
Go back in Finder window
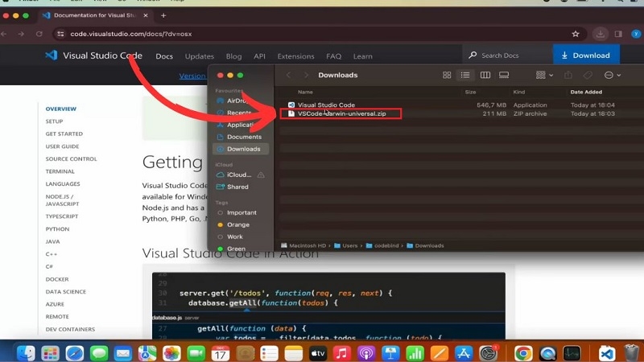[x=288, y=75]
